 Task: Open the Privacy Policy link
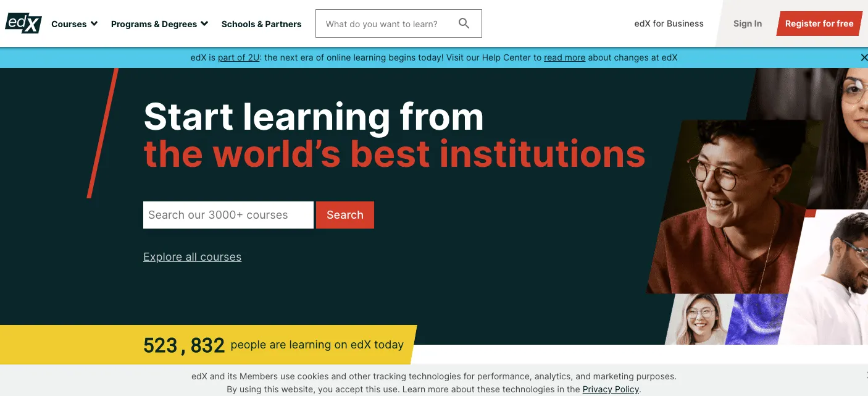tap(611, 389)
